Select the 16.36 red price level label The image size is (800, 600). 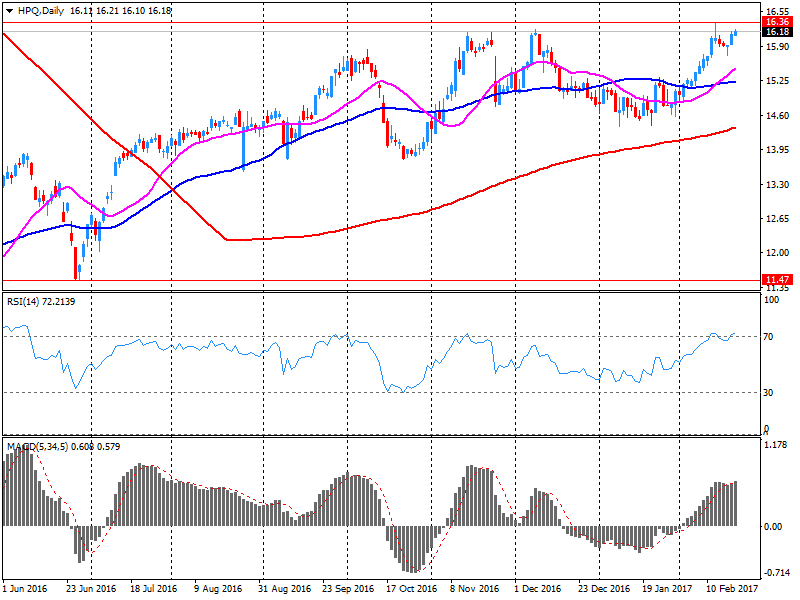click(777, 21)
